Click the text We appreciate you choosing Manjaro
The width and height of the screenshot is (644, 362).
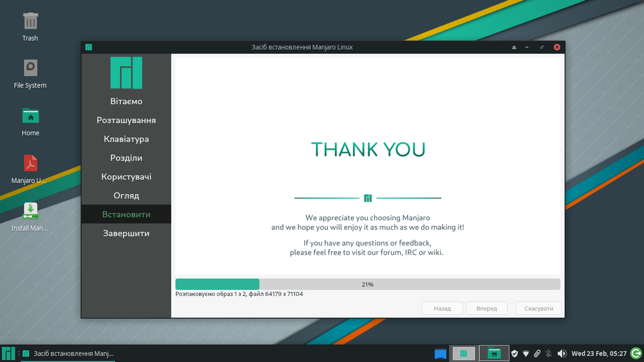click(x=368, y=218)
